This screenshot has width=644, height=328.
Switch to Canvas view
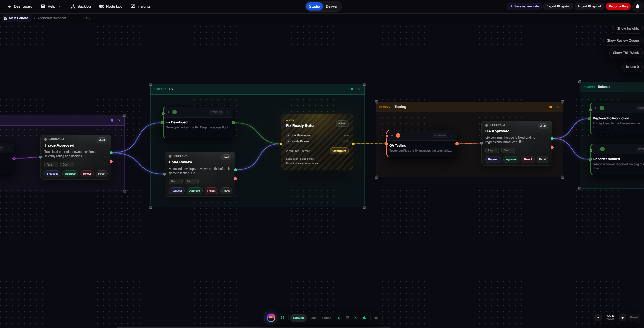298,318
